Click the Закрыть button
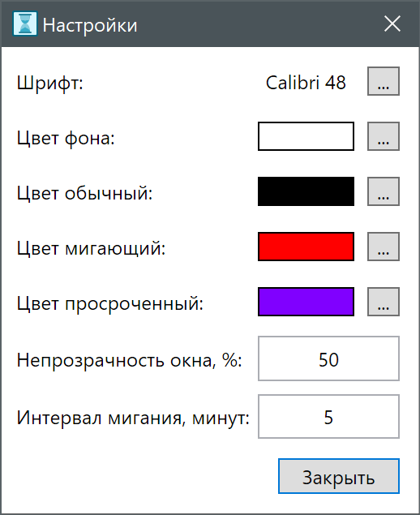 [x=339, y=476]
